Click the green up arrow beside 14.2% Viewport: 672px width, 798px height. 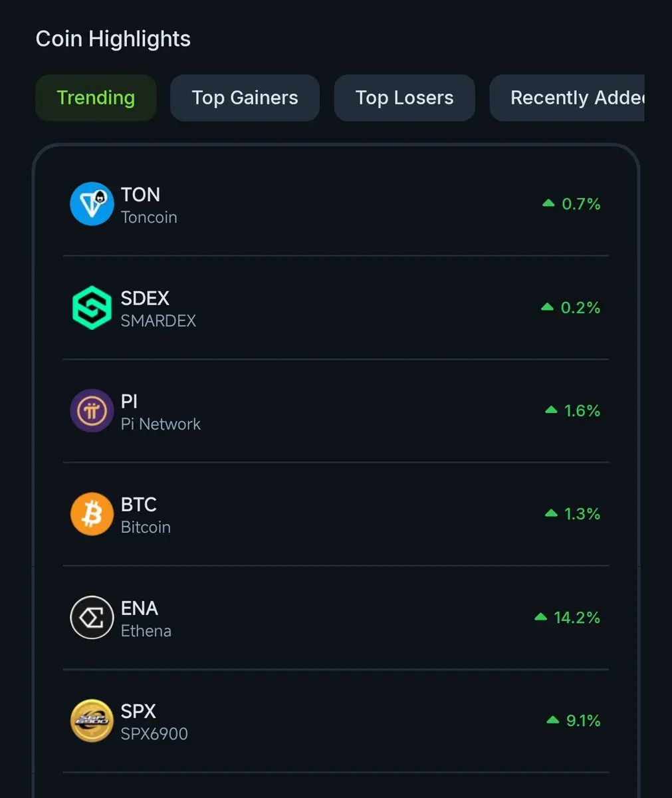click(541, 618)
